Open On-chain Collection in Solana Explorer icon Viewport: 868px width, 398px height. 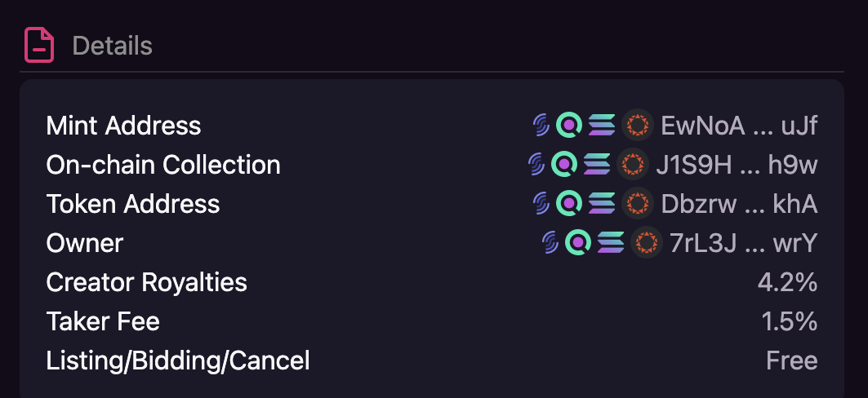point(597,164)
